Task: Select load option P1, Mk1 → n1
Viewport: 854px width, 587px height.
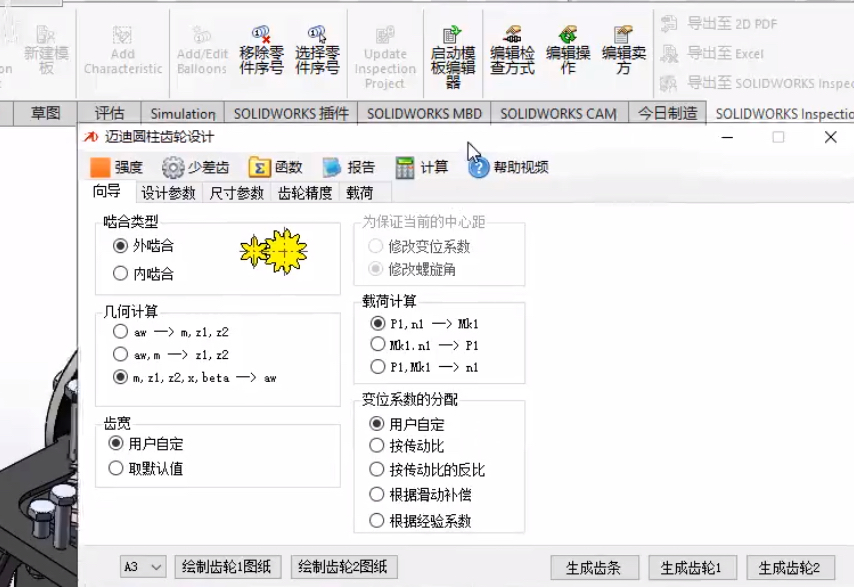Action: 377,367
